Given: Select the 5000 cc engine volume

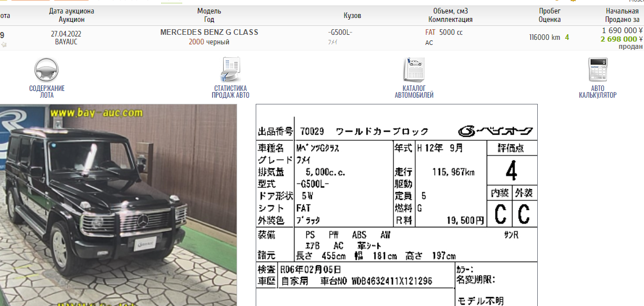Looking at the screenshot, I should tap(451, 33).
